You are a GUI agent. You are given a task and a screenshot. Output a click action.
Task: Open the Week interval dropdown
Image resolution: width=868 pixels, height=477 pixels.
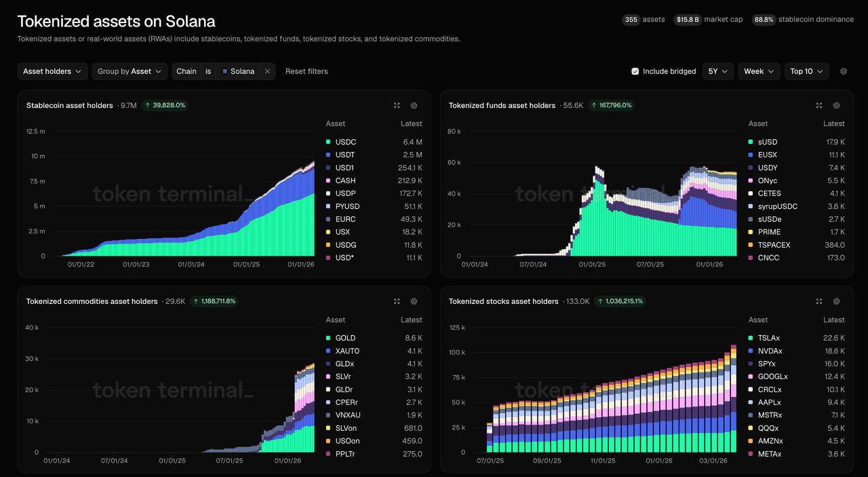758,71
